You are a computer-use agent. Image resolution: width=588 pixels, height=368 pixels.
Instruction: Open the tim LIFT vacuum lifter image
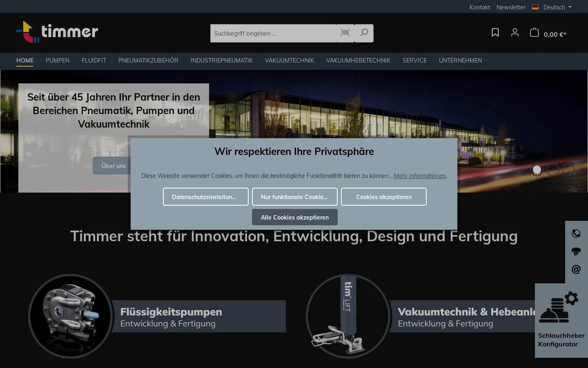pyautogui.click(x=348, y=316)
